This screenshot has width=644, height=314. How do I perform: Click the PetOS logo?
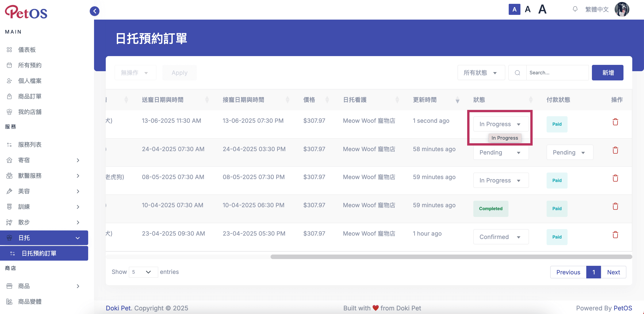[26, 12]
